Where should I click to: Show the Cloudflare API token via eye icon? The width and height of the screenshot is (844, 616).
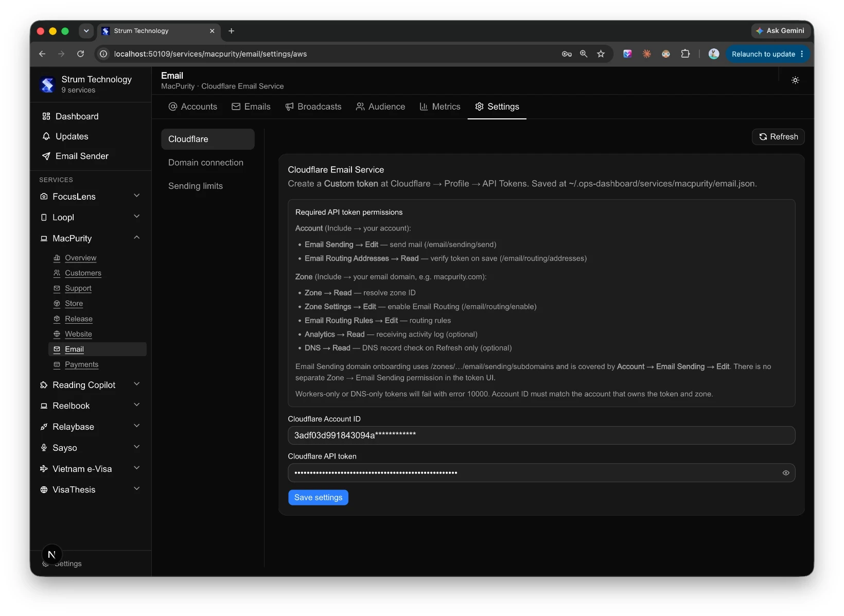pos(786,473)
